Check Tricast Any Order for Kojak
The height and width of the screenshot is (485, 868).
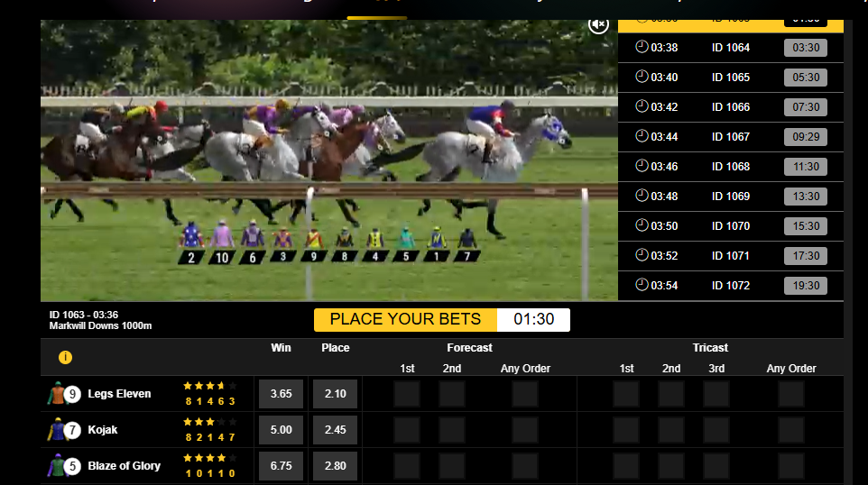tap(791, 430)
